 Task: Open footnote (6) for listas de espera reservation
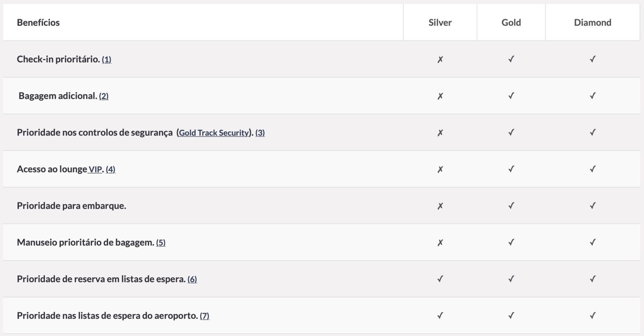(192, 279)
